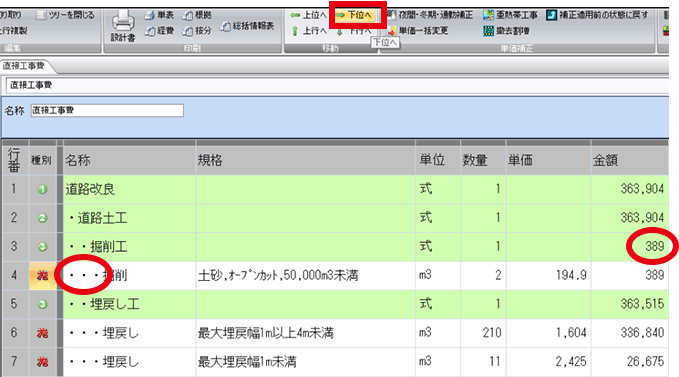Viewport: 679px width, 377px height.
Task: Click the m3 unit cell in row 6
Action: click(x=437, y=333)
